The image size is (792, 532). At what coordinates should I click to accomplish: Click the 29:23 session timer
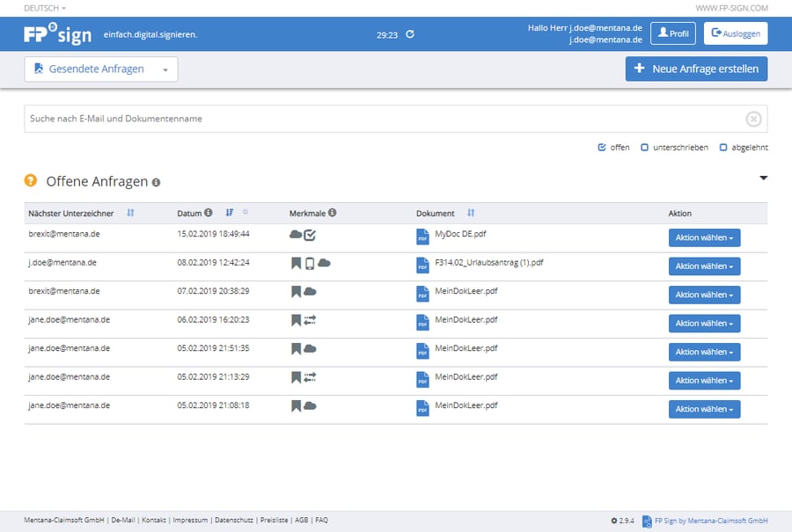point(387,35)
